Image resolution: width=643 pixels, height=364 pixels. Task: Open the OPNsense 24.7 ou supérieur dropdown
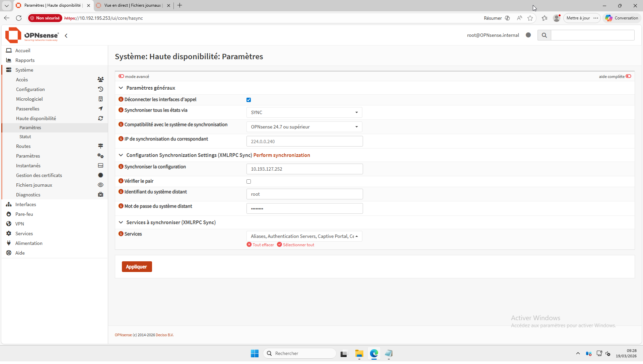pos(304,127)
